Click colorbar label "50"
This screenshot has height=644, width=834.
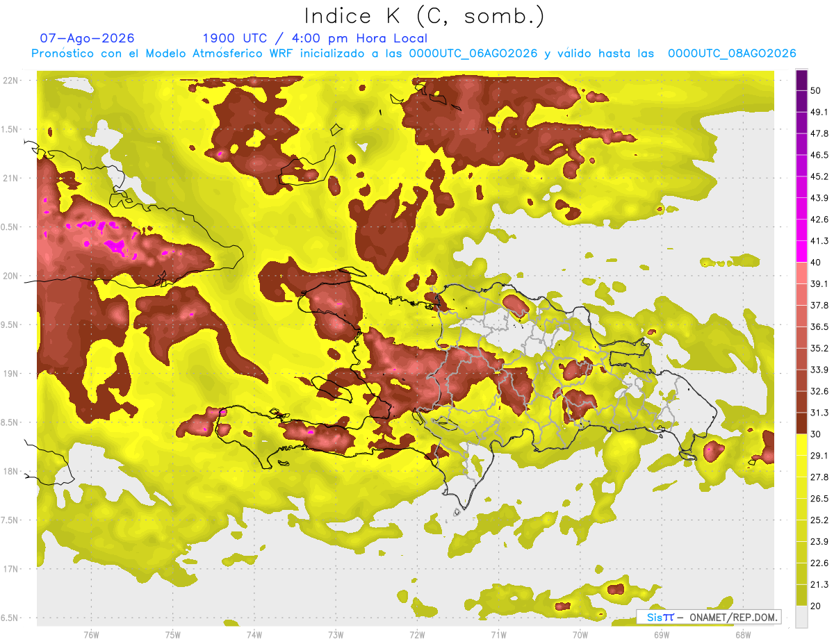816,90
